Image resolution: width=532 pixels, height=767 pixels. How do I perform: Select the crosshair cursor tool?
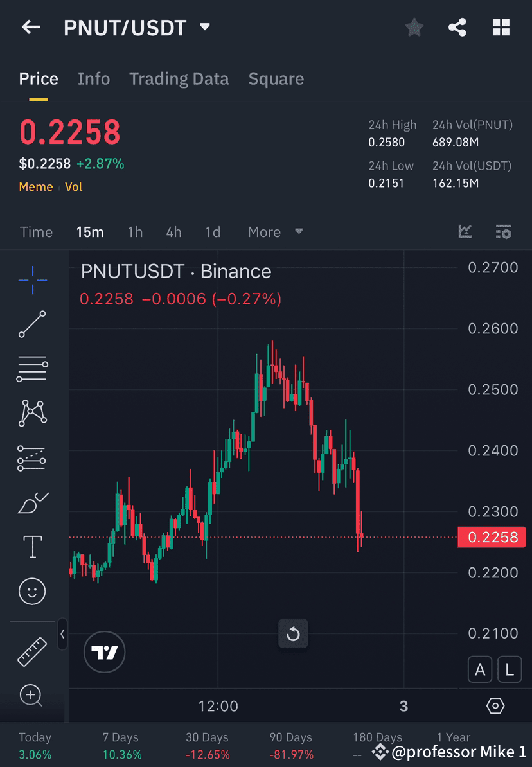(32, 279)
